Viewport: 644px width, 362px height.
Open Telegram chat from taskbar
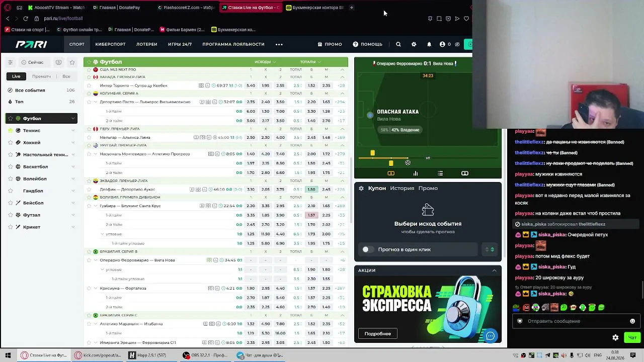pyautogui.click(x=261, y=355)
